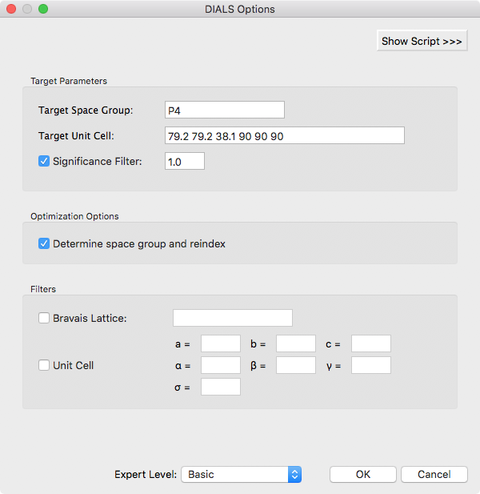Click the a = input field
The image size is (480, 494).
tap(221, 344)
